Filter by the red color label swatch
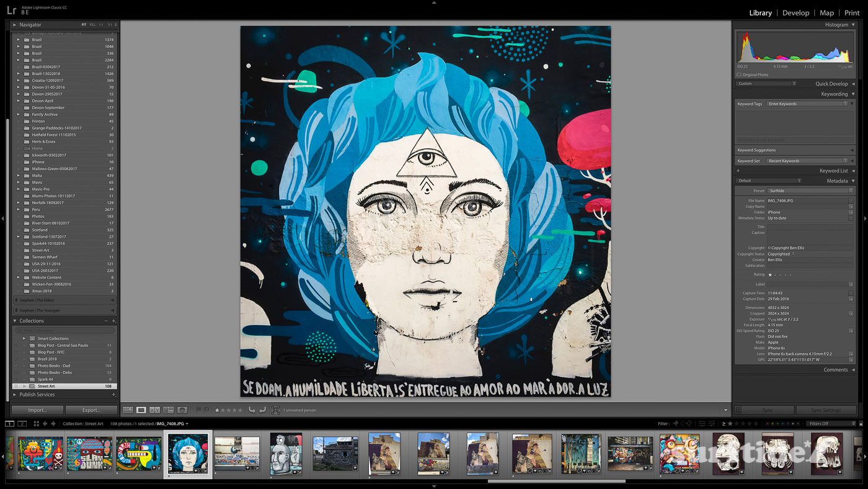 point(768,424)
